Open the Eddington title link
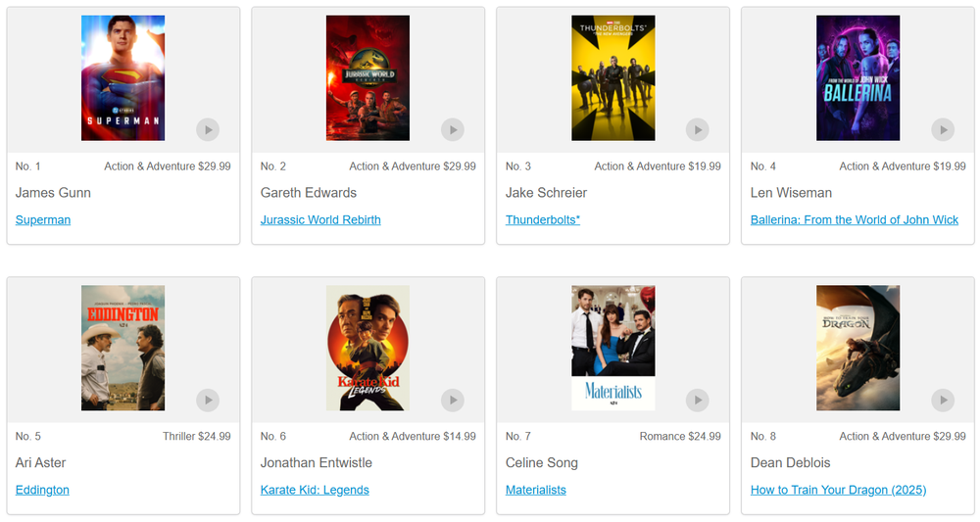Screen dimensions: 980x522 (42, 490)
